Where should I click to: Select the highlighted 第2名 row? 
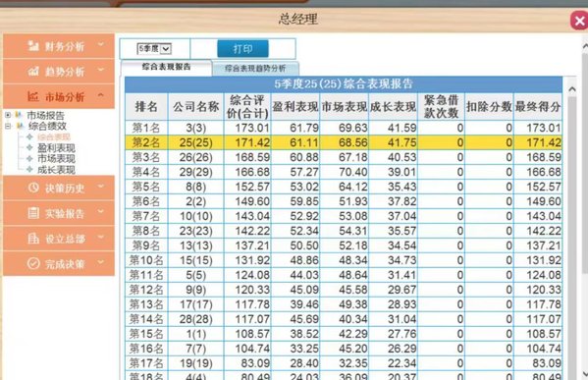click(344, 142)
